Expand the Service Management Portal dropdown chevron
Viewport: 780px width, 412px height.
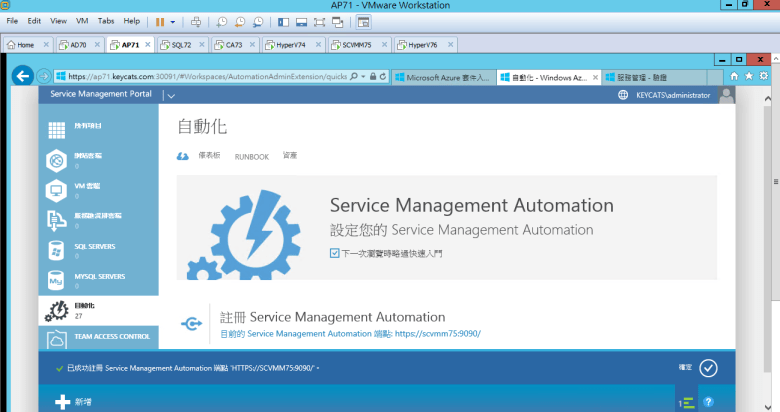171,96
